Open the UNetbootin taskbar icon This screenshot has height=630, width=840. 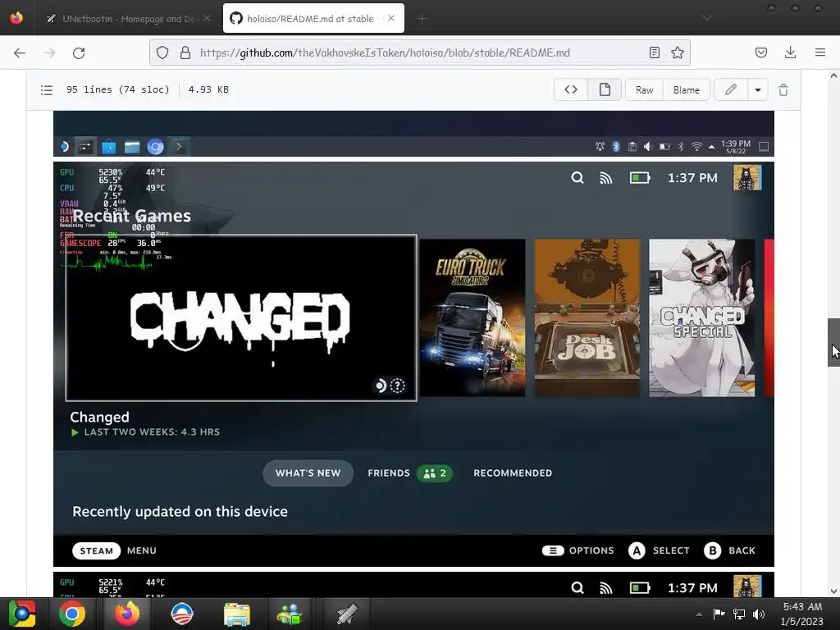coord(347,614)
